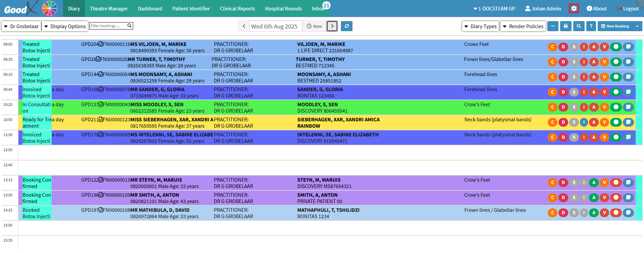Open the Clinical Reports menu
644x253 pixels.
pos(237,8)
